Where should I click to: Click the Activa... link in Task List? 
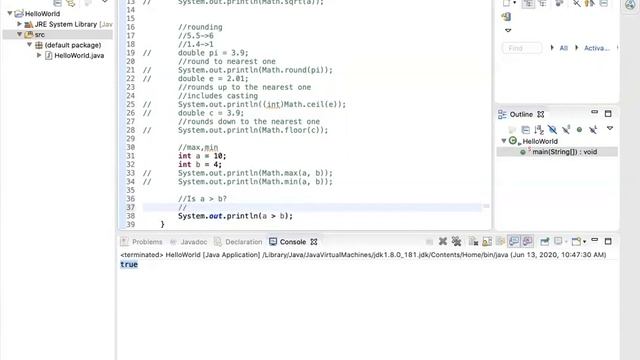597,48
